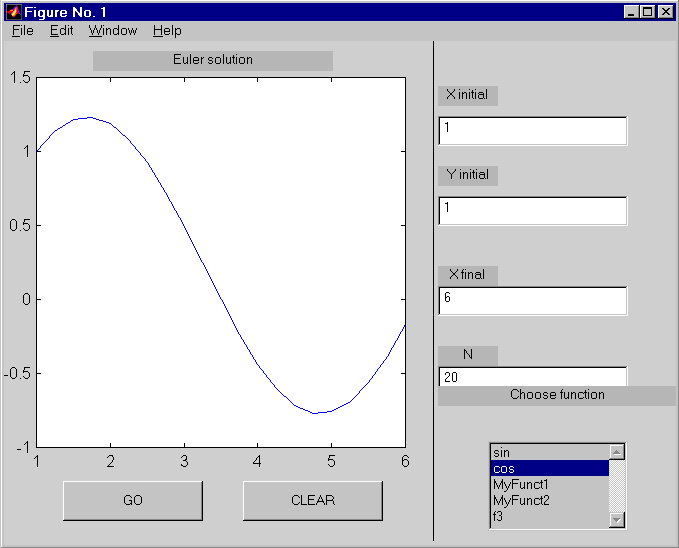Screen dimensions: 679x548
Task: Minimize the Figure No. 1 window
Action: point(631,12)
